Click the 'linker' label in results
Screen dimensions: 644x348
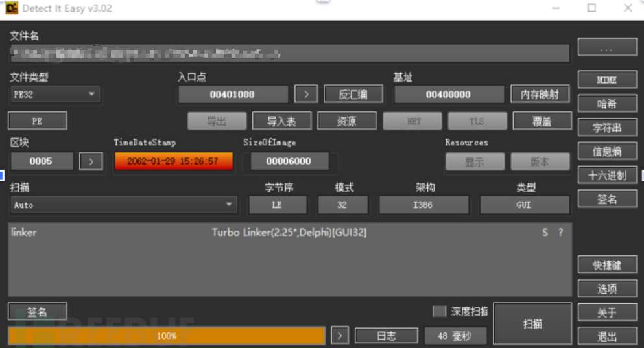pyautogui.click(x=24, y=232)
